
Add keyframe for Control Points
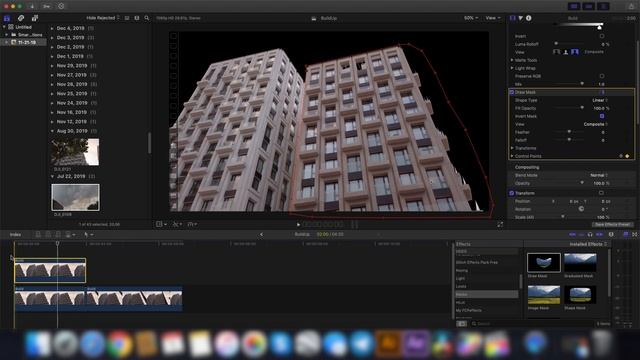(x=627, y=156)
